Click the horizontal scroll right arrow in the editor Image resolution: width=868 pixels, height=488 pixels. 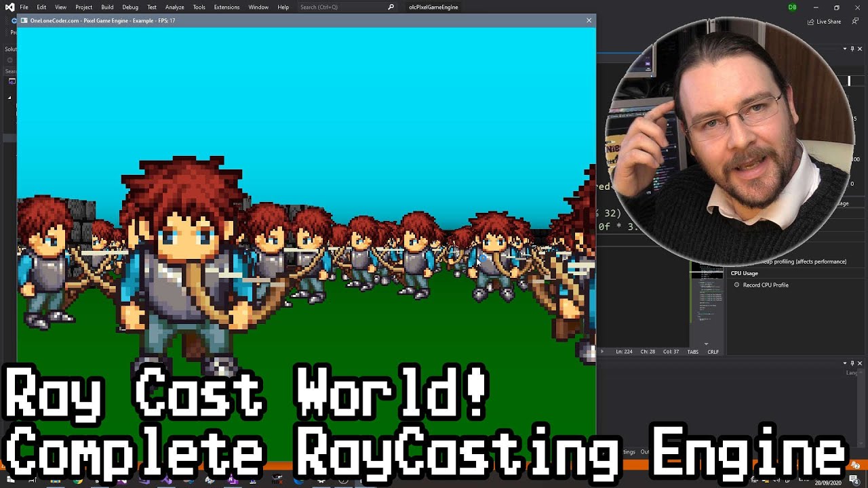point(601,352)
